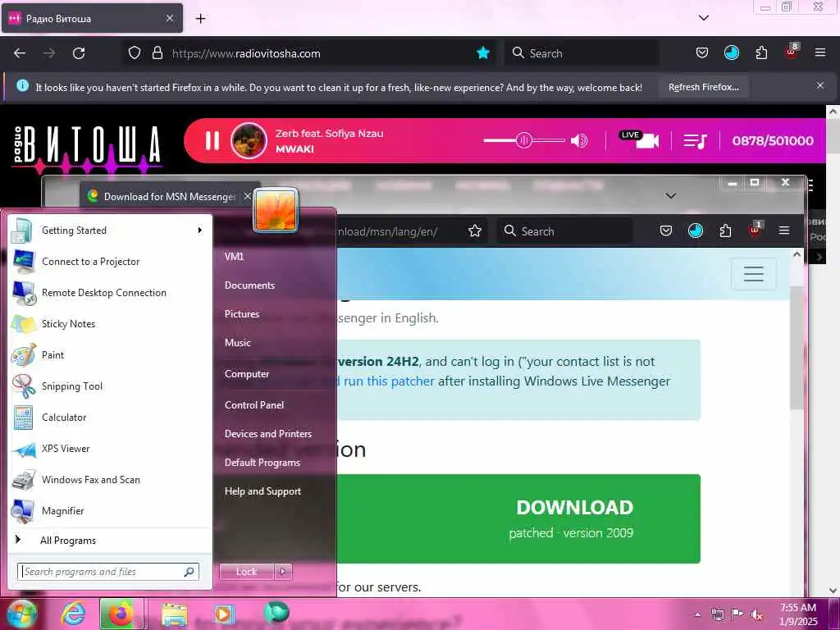
Task: Open Pocket icon in main Firefox toolbar
Action: (x=702, y=52)
